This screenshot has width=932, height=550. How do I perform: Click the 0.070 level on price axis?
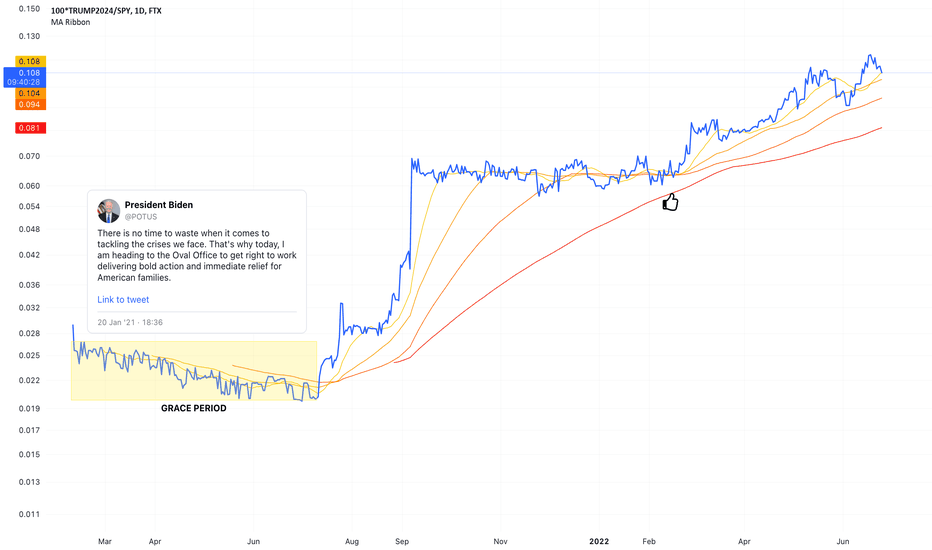pyautogui.click(x=29, y=156)
